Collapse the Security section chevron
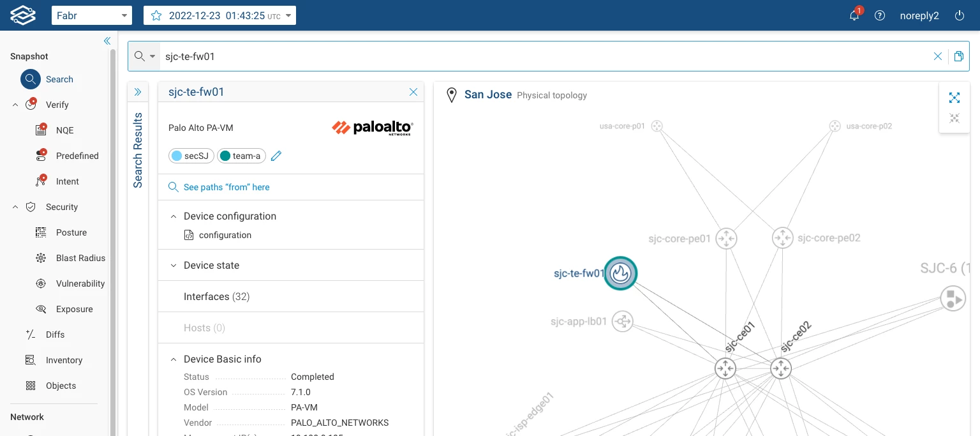The height and width of the screenshot is (436, 980). click(15, 207)
